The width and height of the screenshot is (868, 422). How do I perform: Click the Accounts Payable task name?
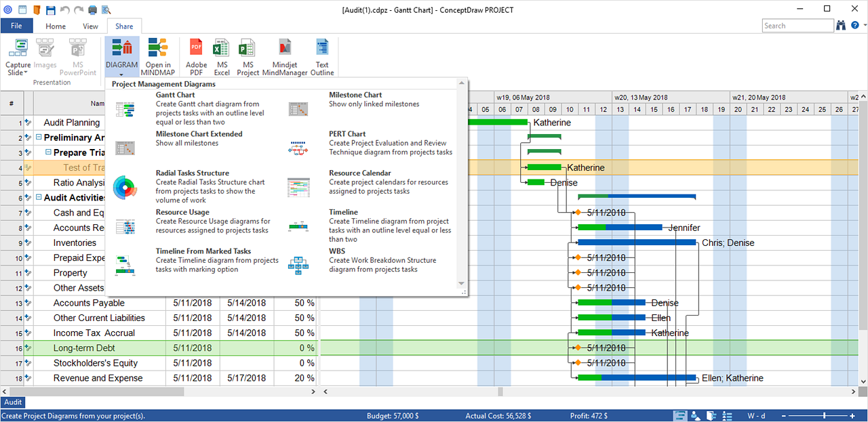[x=90, y=303]
